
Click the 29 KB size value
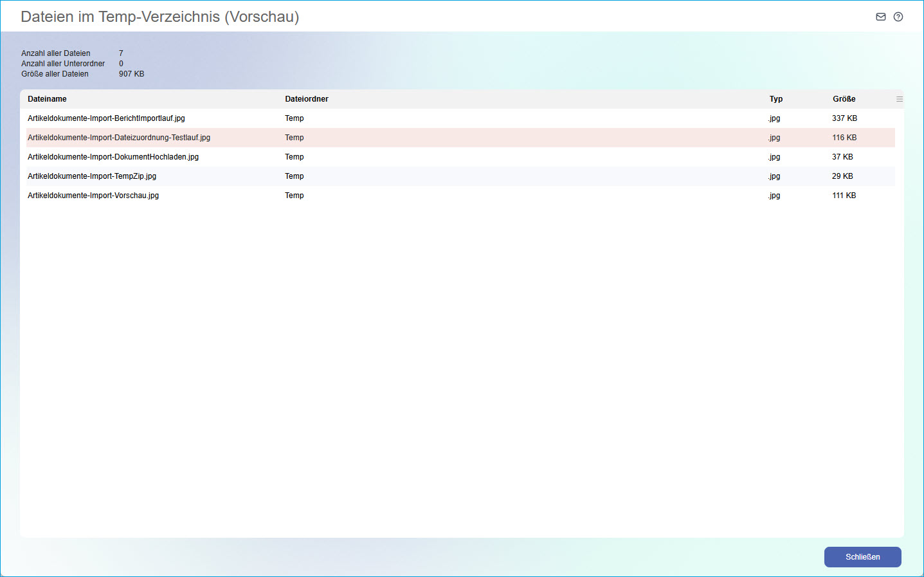(x=842, y=176)
